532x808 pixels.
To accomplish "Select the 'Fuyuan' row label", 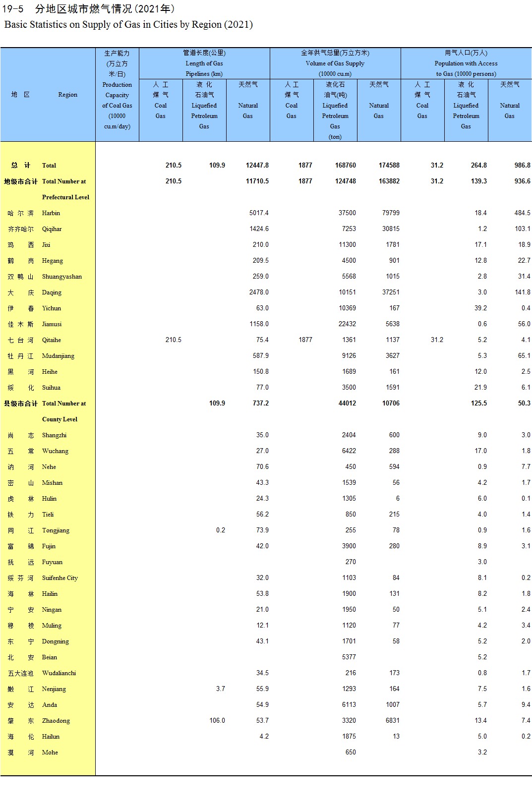I will (52, 562).
